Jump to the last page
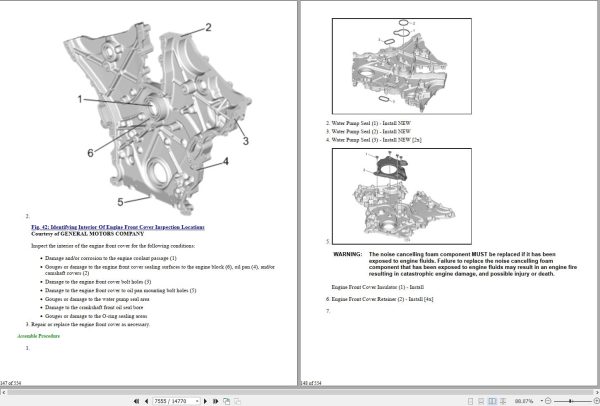The height and width of the screenshot is (406, 600). 216,401
